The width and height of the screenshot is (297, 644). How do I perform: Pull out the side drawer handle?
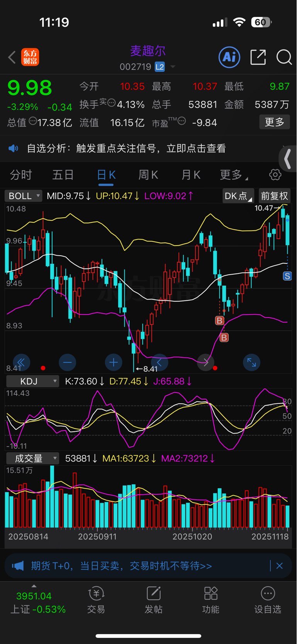pos(288,159)
